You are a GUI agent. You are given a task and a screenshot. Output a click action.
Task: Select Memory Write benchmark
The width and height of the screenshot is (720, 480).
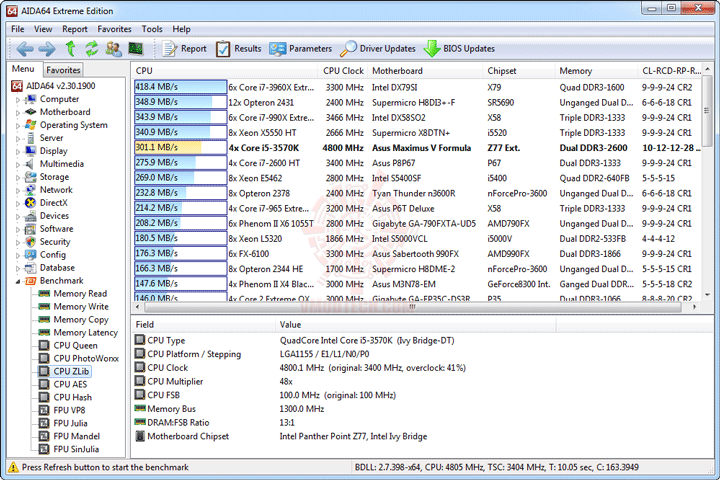point(81,306)
